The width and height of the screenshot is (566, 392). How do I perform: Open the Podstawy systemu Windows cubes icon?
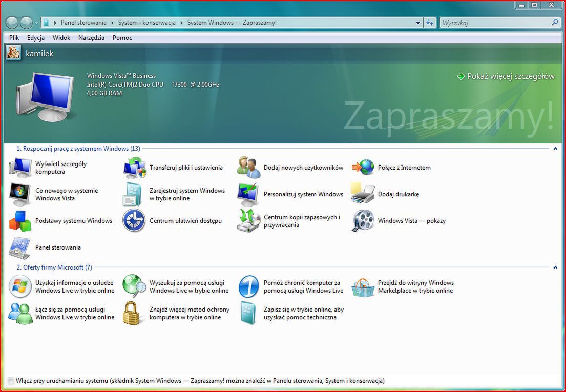click(20, 221)
